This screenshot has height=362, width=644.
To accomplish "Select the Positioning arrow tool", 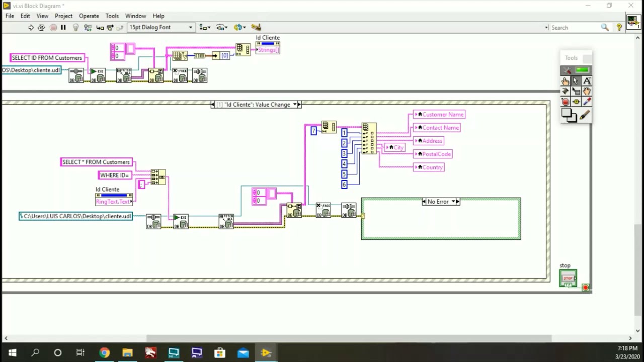I will [x=576, y=81].
